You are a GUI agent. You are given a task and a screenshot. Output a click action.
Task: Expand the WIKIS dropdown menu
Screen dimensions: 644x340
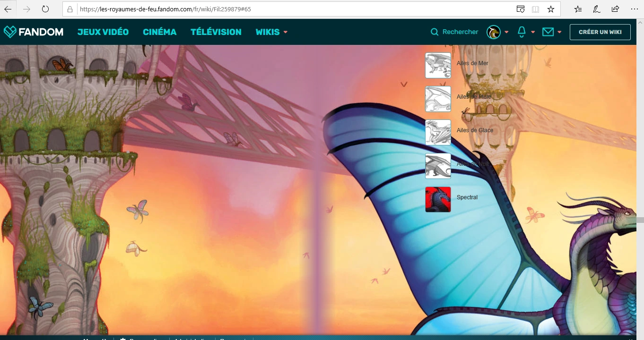(x=271, y=32)
